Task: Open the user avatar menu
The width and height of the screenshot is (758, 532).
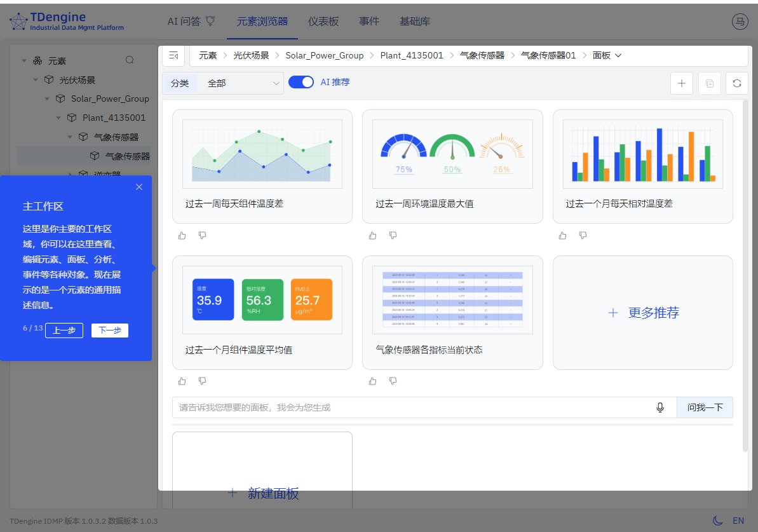Action: coord(740,21)
